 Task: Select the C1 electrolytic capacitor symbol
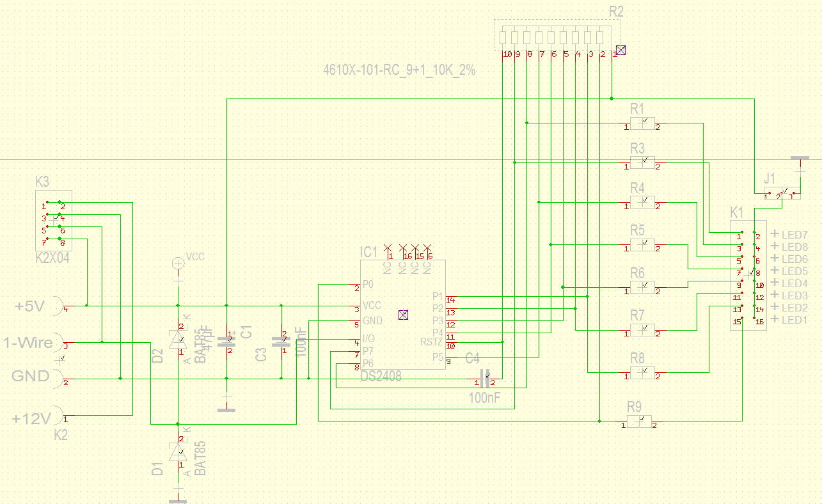pyautogui.click(x=226, y=339)
